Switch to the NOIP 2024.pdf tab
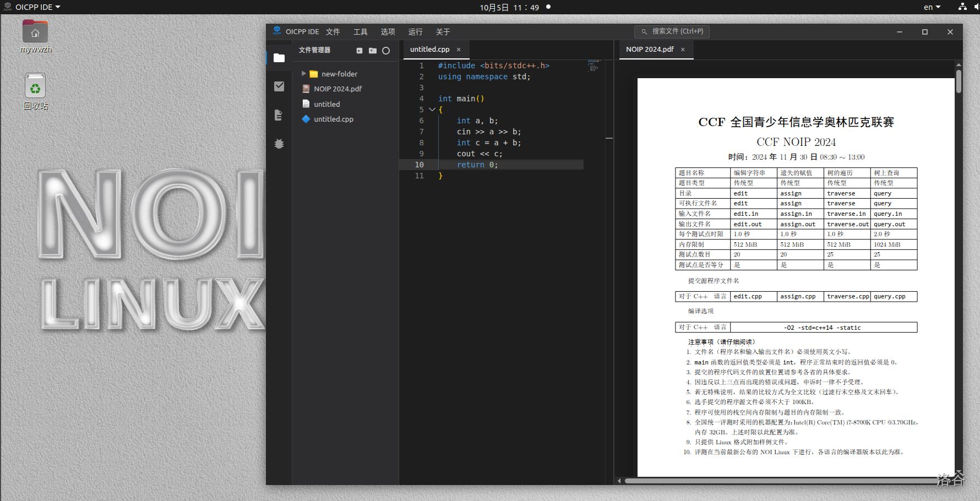 click(x=650, y=50)
